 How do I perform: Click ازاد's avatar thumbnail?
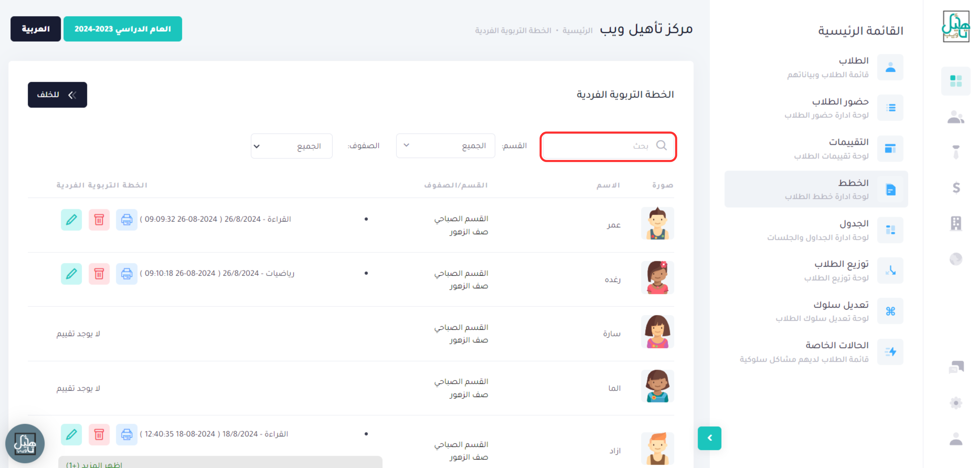coord(657,448)
